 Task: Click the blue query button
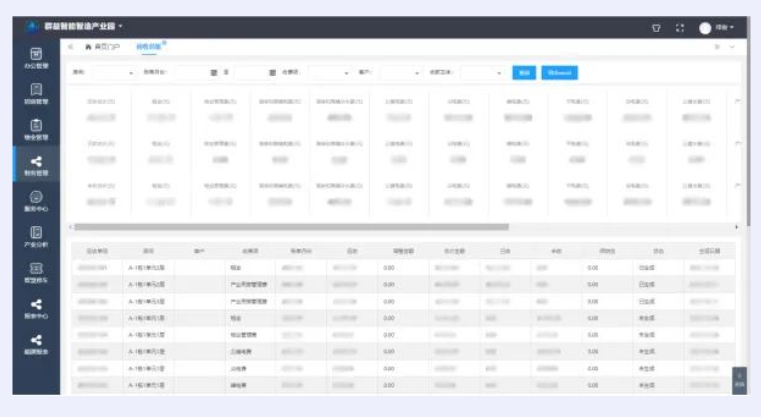524,73
